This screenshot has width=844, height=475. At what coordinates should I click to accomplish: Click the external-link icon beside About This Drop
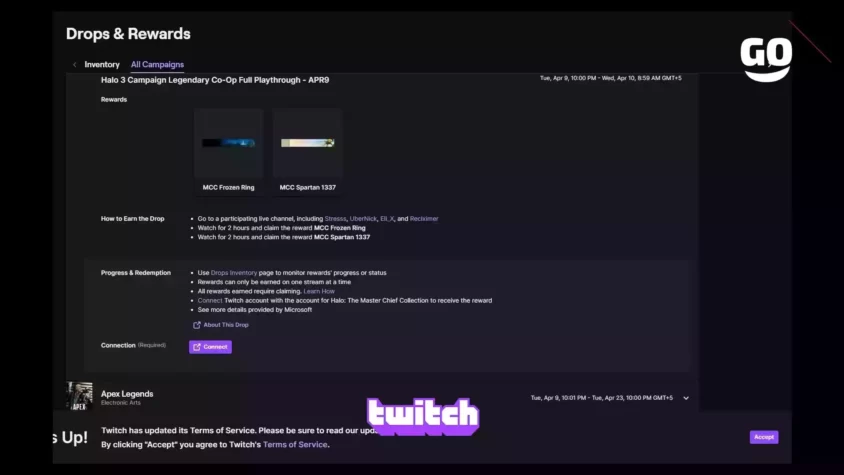click(x=196, y=325)
